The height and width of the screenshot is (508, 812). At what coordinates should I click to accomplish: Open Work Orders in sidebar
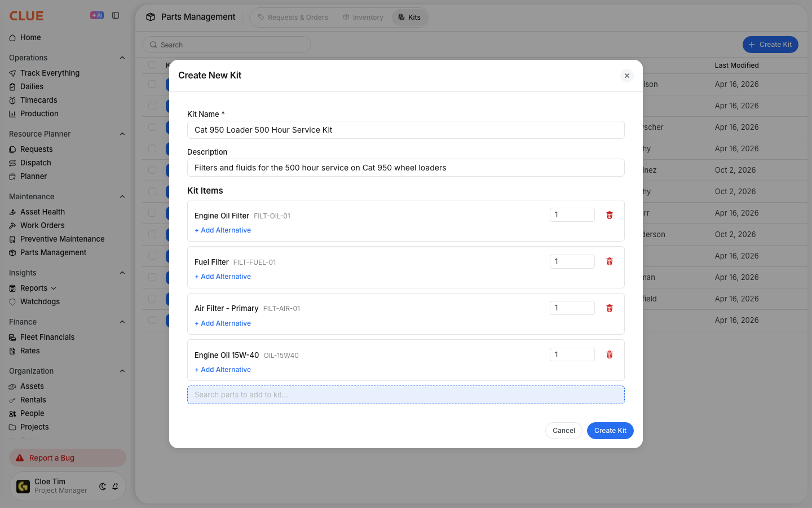[x=42, y=225]
